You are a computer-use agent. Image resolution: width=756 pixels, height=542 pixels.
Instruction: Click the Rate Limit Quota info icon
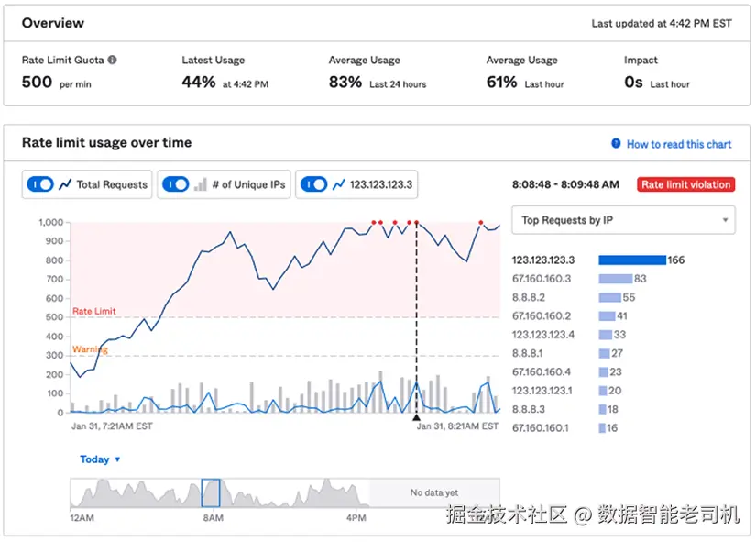pyautogui.click(x=113, y=60)
